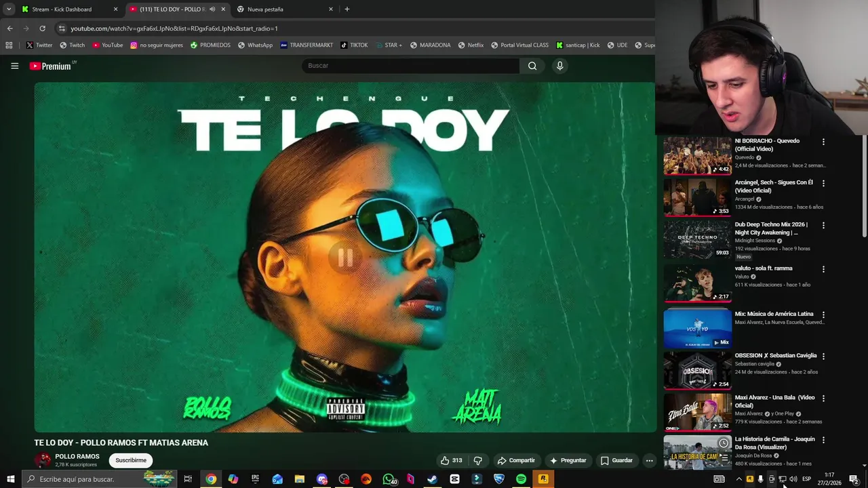Screen dimensions: 868x488
Task: Switch to Nueva pestaña tab
Action: click(285, 9)
